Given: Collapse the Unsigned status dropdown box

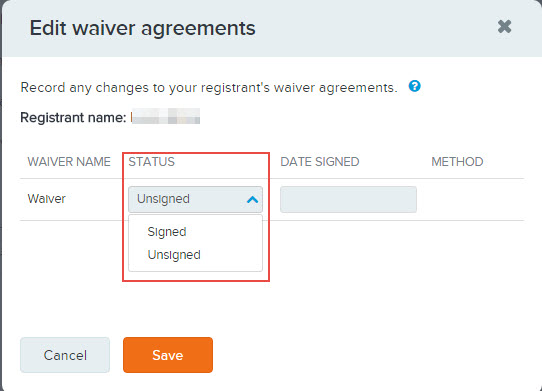Looking at the screenshot, I should [x=195, y=199].
